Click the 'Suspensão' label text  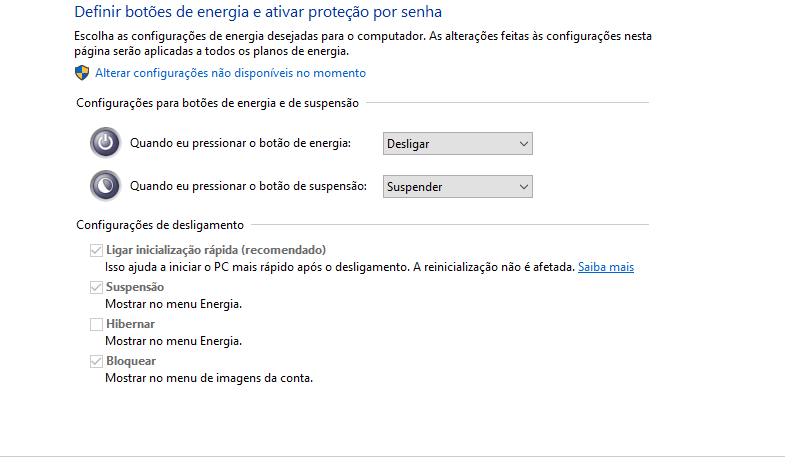pyautogui.click(x=135, y=287)
